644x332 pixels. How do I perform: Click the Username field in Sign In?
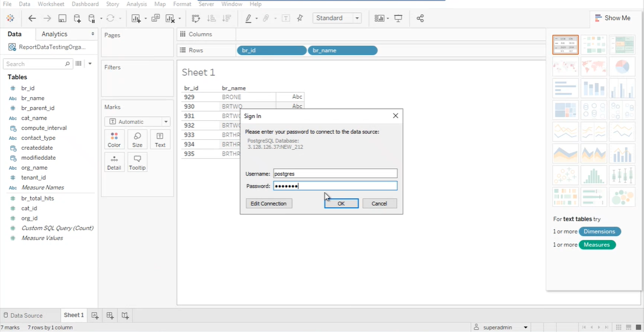coord(335,173)
